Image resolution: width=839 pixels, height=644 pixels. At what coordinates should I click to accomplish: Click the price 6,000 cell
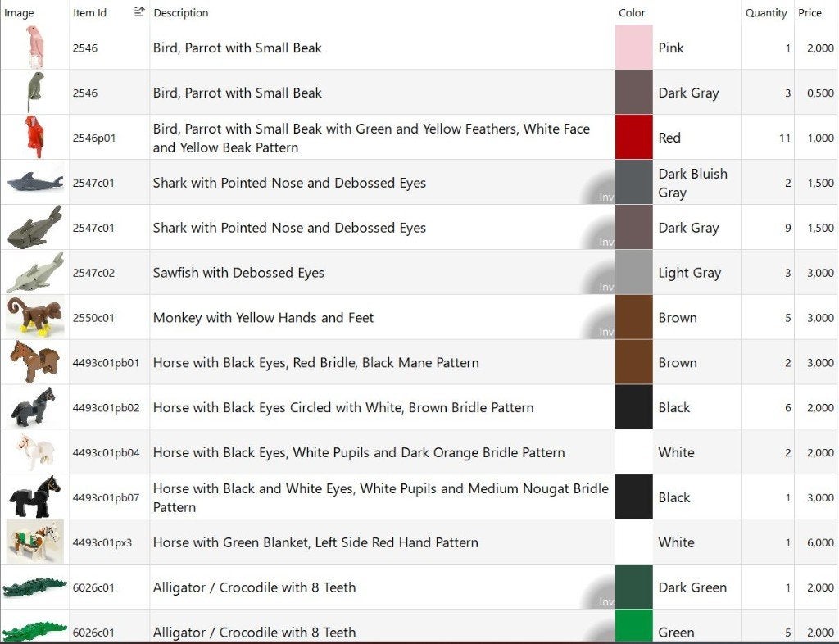(820, 542)
